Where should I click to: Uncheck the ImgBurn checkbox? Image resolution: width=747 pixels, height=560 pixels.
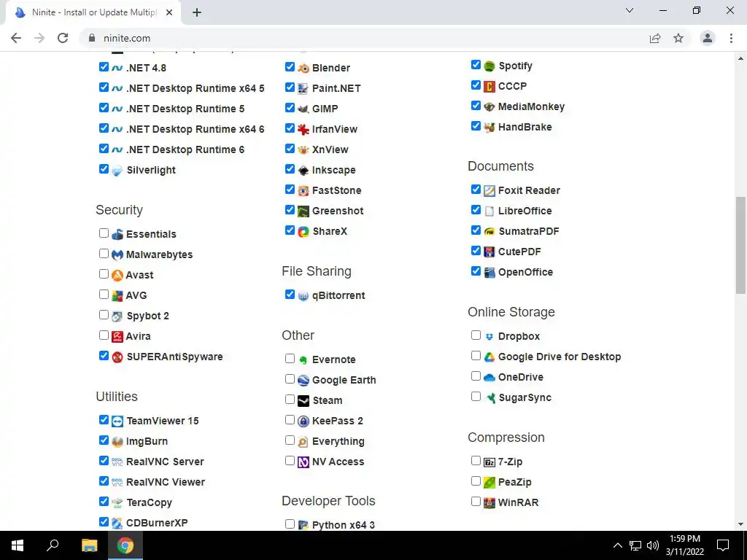104,440
